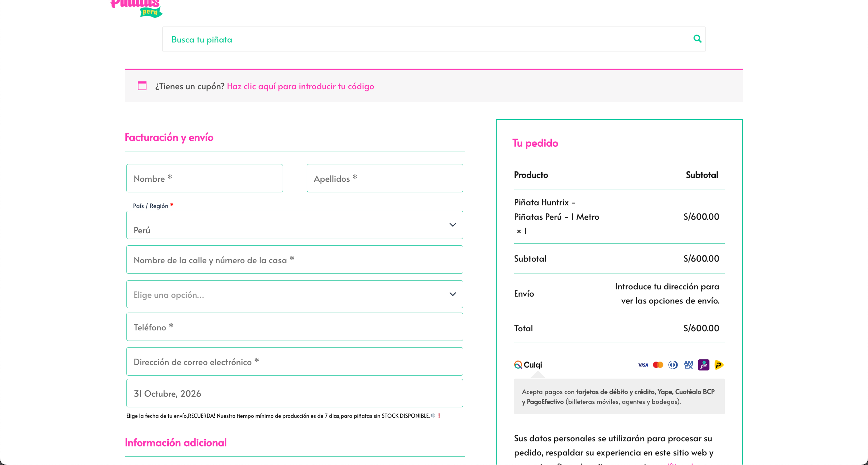Click the PagoEfectivo icon
This screenshot has height=465, width=868.
coord(719,365)
